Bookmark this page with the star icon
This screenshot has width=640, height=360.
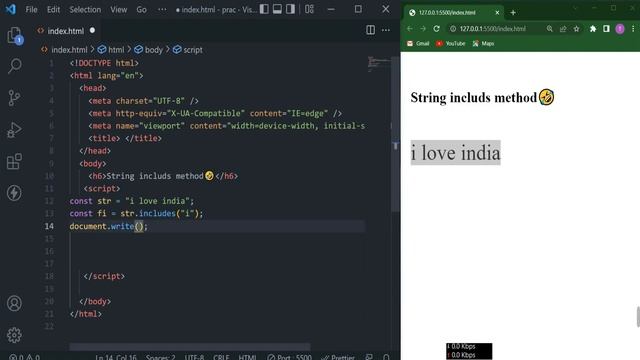coord(576,29)
